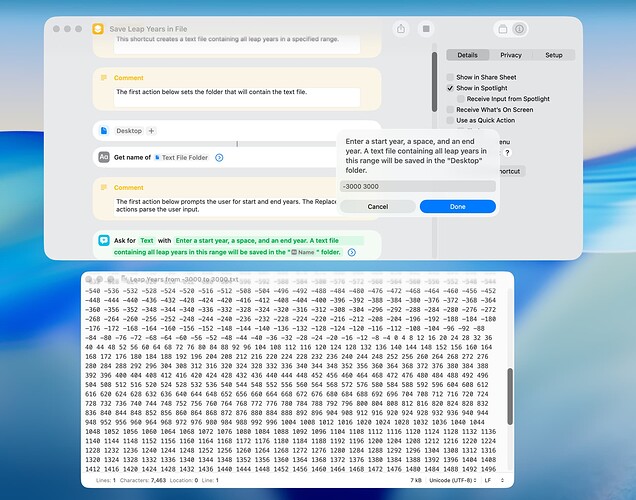The height and width of the screenshot is (500, 636).
Task: Expand options for the Ask for action
Action: tap(352, 252)
